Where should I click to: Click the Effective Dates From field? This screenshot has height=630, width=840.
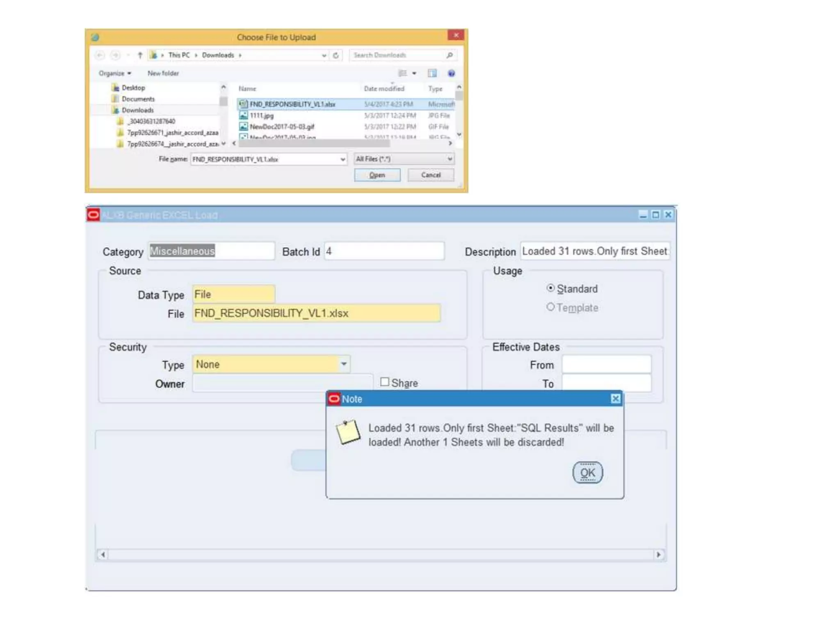point(606,364)
